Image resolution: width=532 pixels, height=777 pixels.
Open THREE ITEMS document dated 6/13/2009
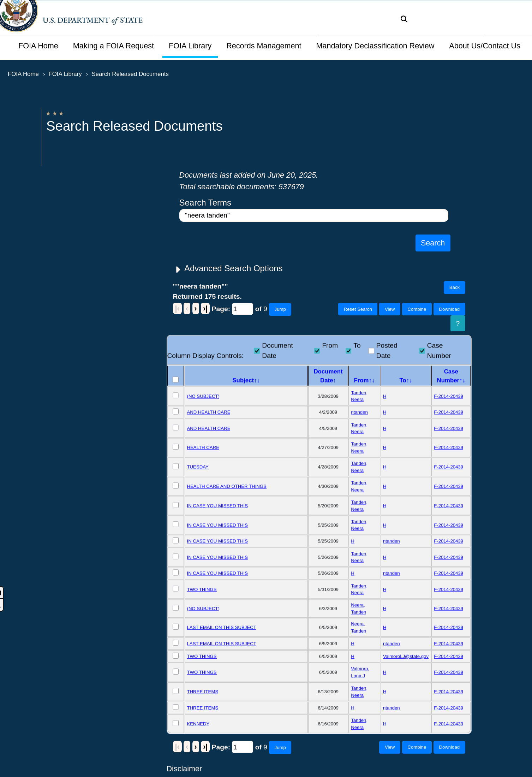[203, 692]
